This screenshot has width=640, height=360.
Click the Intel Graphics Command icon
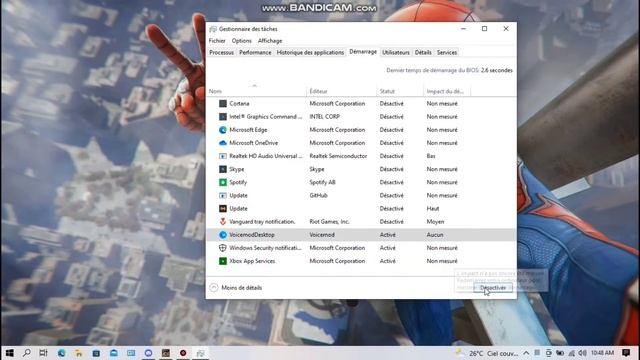click(x=223, y=117)
